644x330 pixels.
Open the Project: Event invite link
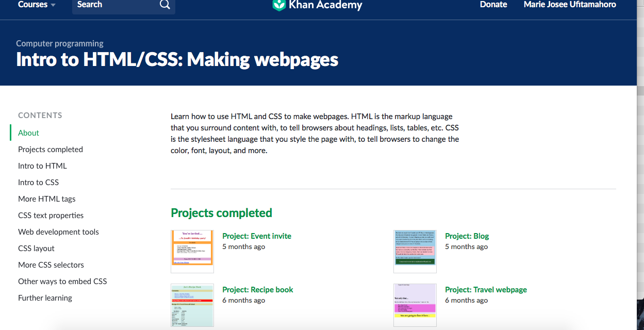257,236
